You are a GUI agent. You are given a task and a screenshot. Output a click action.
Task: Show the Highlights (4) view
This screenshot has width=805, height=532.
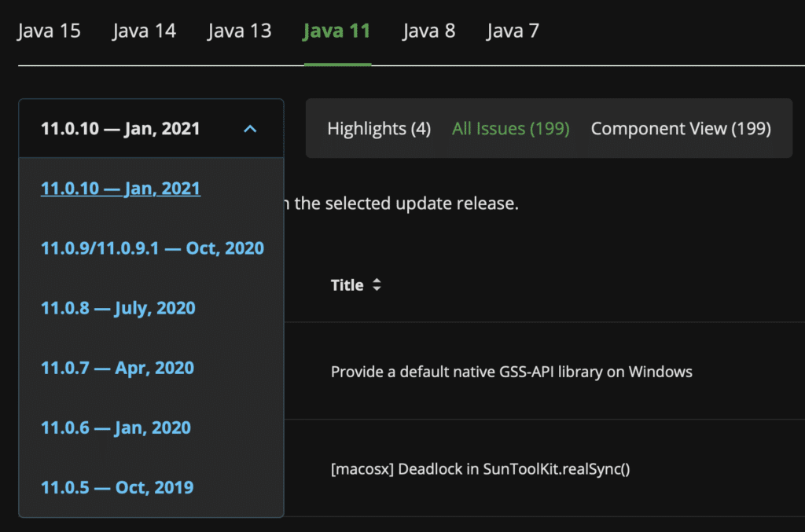[x=379, y=128]
